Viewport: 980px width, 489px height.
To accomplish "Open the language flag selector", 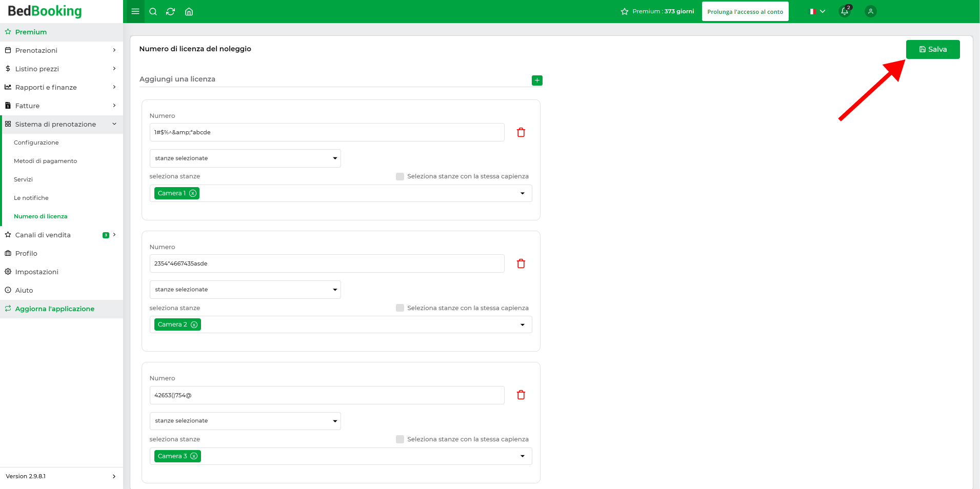I will coord(817,11).
